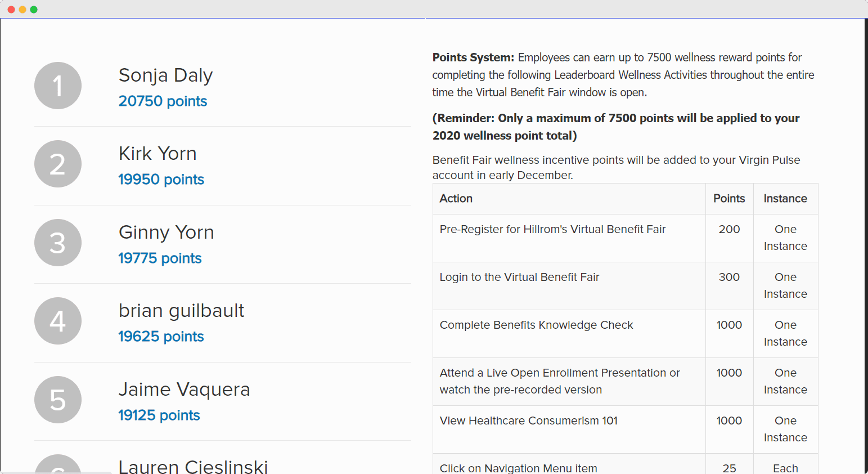The image size is (868, 474).
Task: Open Kirk Yorn's 19950 points details
Action: tap(161, 180)
